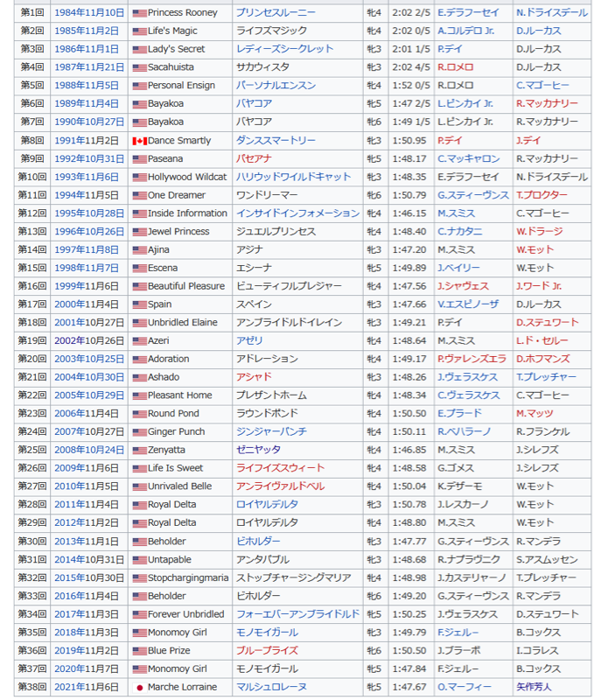
Task: Click trainer N.ドライスデール in first row
Action: (551, 13)
